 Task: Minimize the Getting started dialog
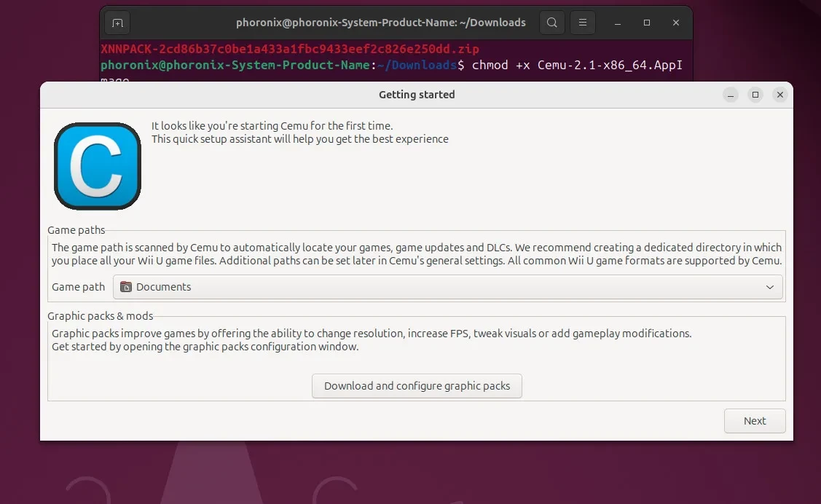click(731, 95)
